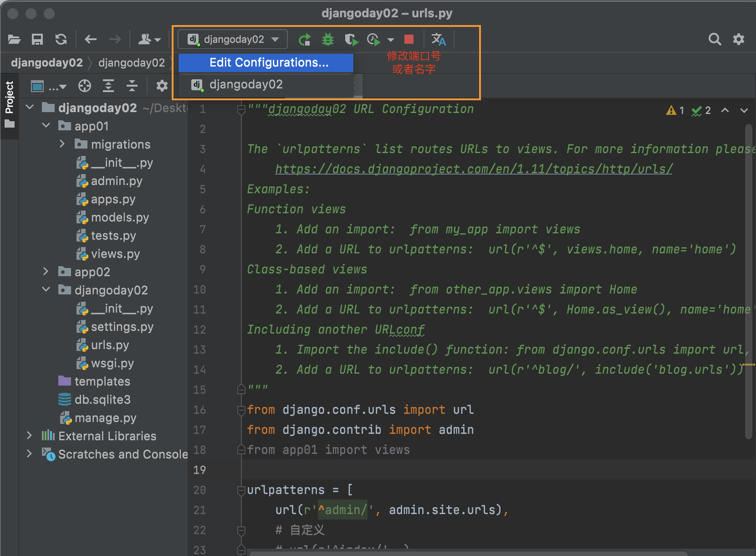
Task: Click the Project folder icon in side strip
Action: (10, 124)
